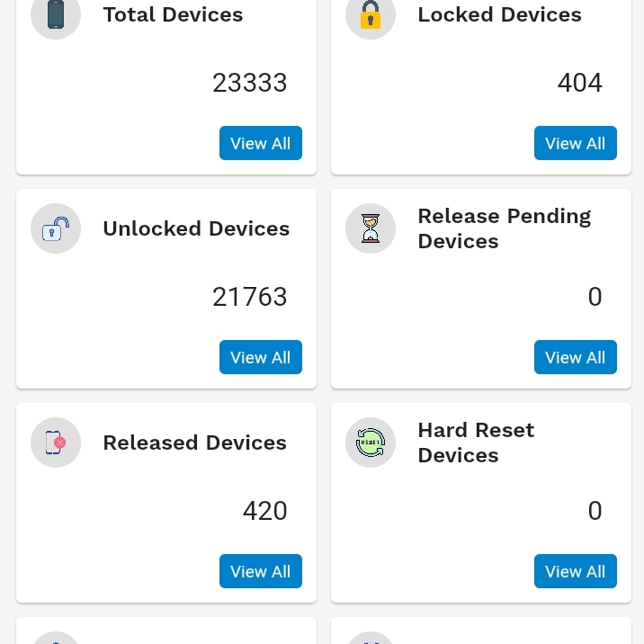Tap the Unlocked Devices heading
Image resolution: width=644 pixels, height=644 pixels.
196,228
